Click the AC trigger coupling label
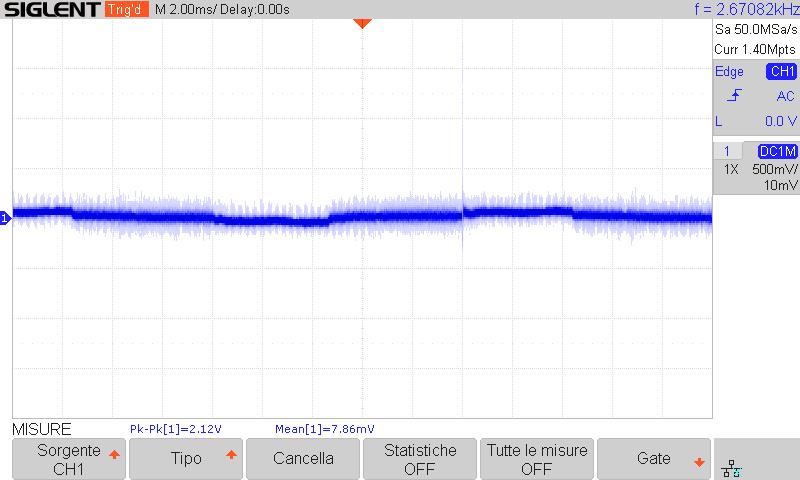This screenshot has width=800, height=480. click(x=786, y=96)
